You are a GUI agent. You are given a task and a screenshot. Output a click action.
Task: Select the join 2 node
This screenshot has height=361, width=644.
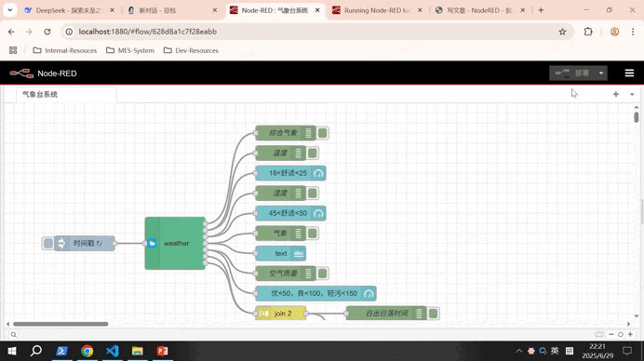tap(280, 314)
